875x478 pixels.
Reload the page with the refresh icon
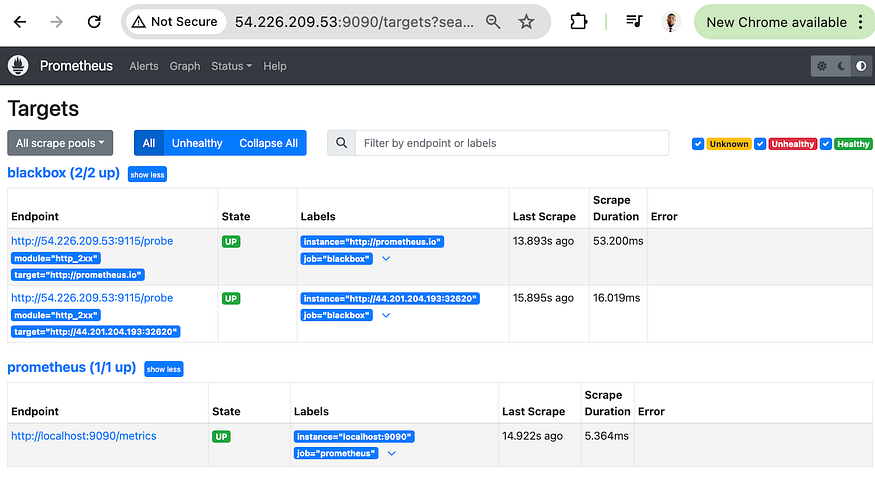94,22
